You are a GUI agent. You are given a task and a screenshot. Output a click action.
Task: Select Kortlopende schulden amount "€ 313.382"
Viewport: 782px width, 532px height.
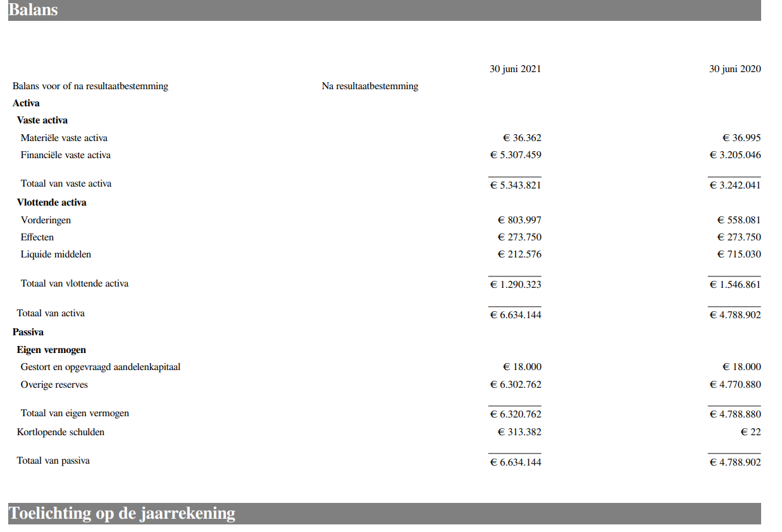(519, 432)
